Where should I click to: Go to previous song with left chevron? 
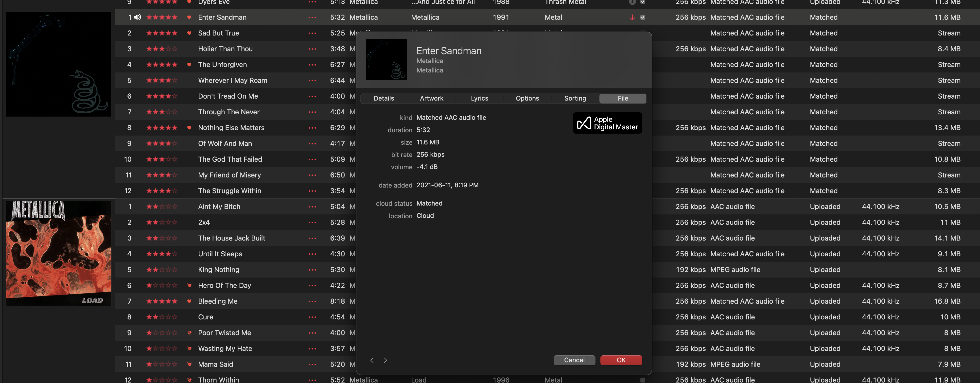point(372,360)
